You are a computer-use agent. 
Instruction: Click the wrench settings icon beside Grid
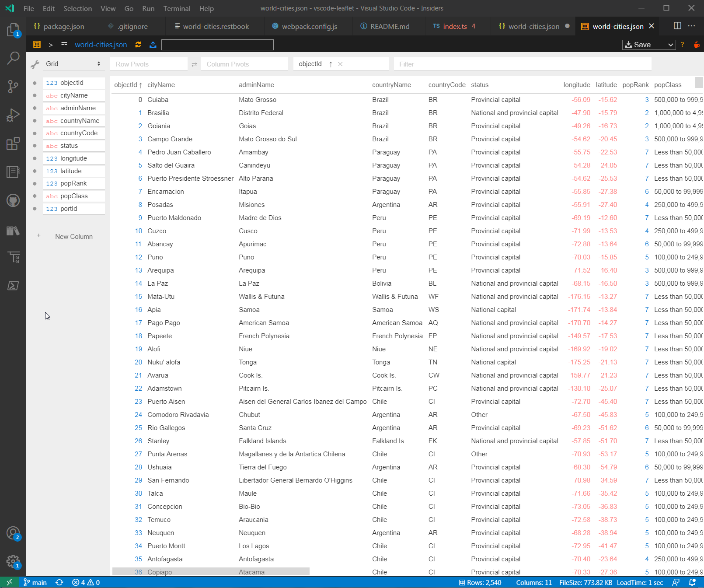tap(35, 64)
